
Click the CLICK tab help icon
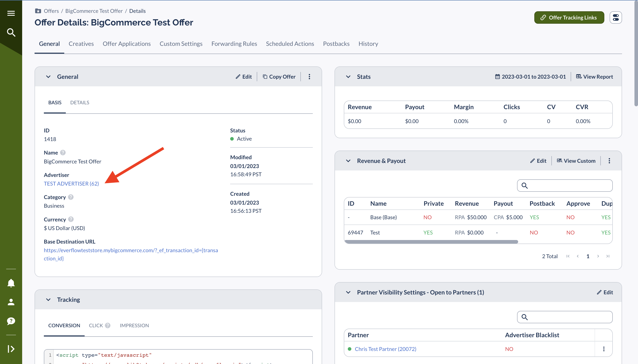pos(107,325)
